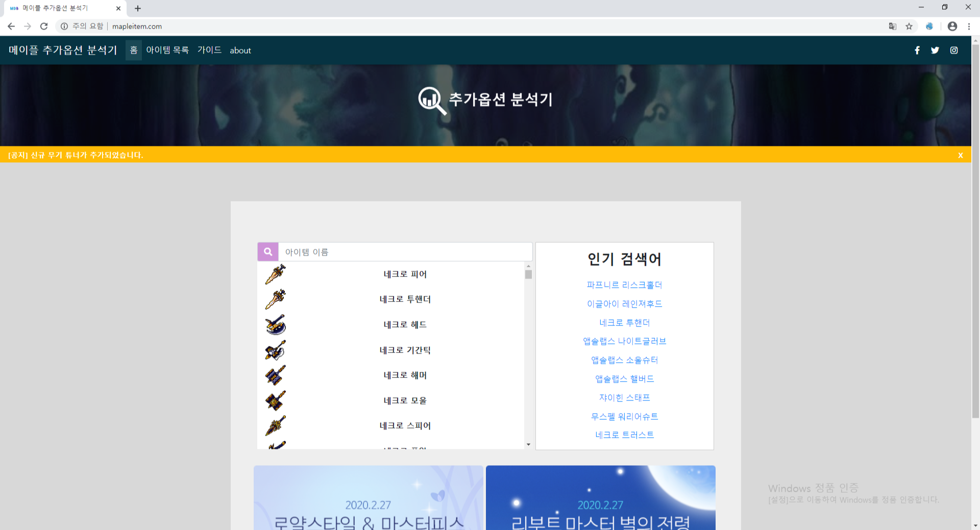Click item list scroll up arrow
This screenshot has height=530, width=980.
coord(528,266)
